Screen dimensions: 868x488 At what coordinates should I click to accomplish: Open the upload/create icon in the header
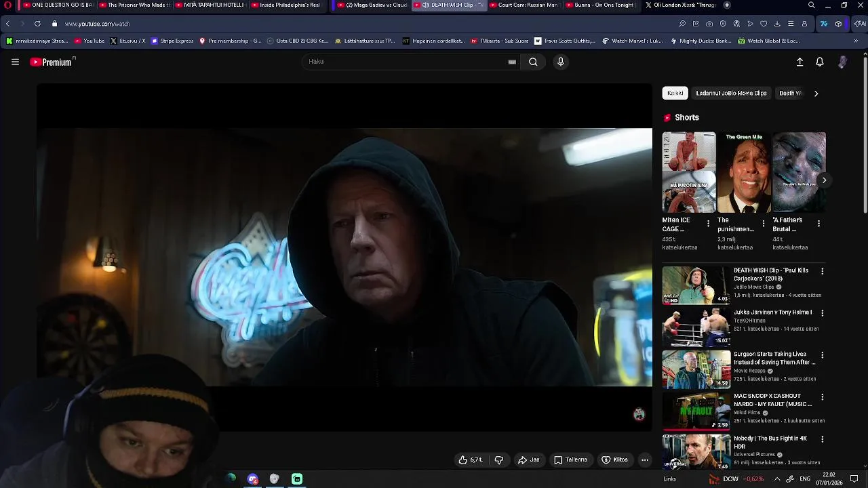[x=800, y=62]
